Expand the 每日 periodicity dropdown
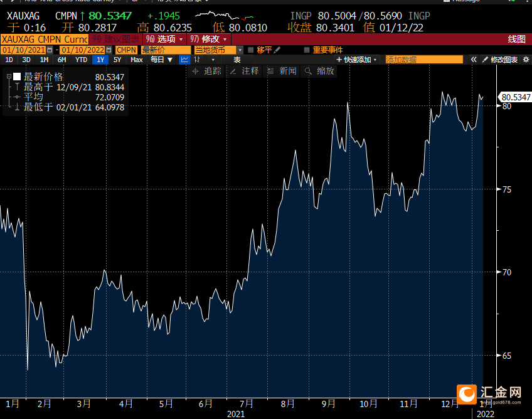532x419 pixels. pos(161,60)
